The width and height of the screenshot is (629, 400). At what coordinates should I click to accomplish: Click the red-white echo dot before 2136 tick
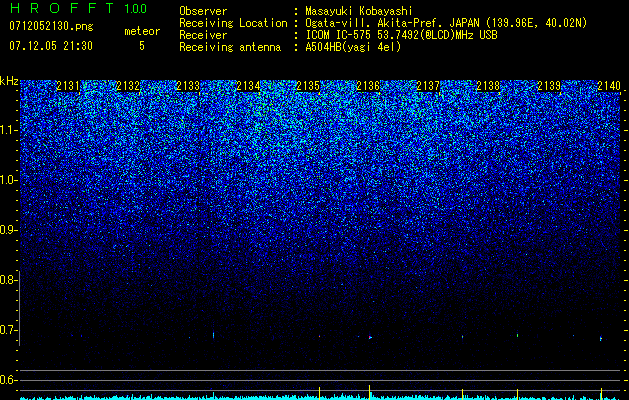click(370, 337)
